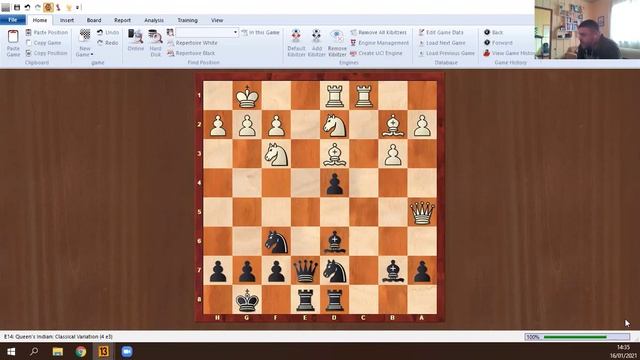Select the white bishop on d3
The height and width of the screenshot is (360, 640).
[x=335, y=154]
